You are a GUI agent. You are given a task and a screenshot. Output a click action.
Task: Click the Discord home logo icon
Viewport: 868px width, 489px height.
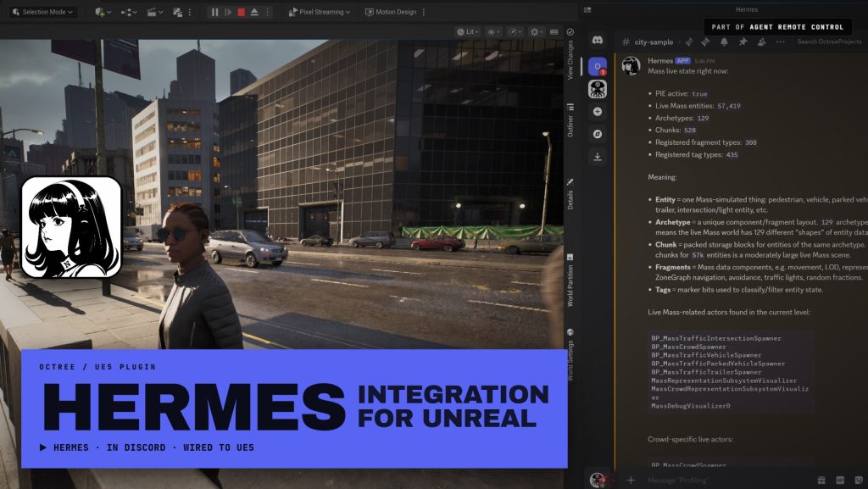598,41
